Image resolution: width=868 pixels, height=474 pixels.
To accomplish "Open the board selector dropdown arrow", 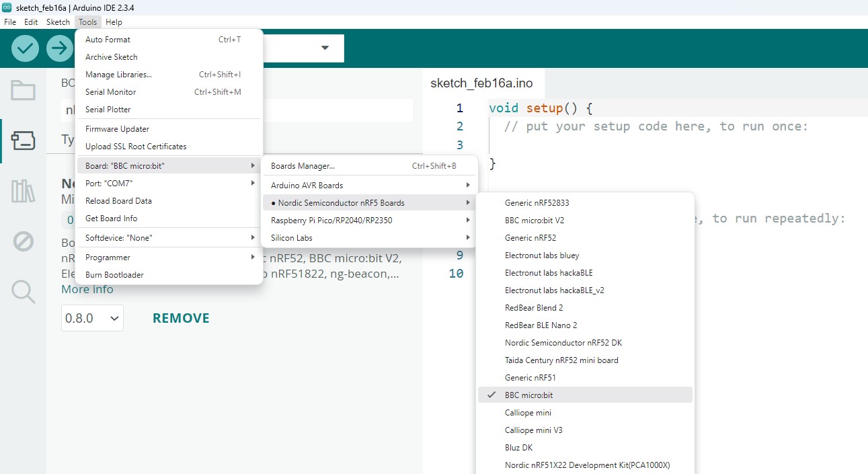I will (x=325, y=48).
